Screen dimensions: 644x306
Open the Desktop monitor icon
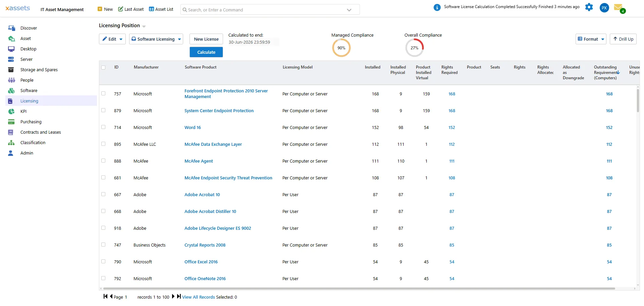(11, 49)
